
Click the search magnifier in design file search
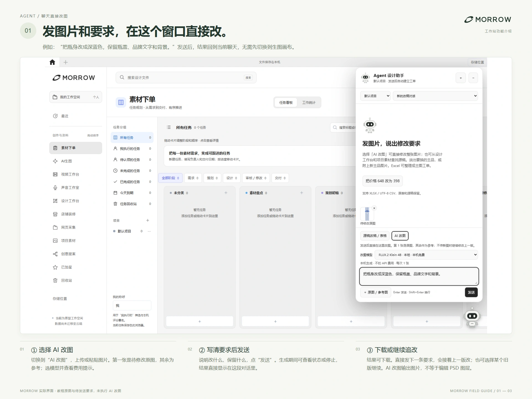coord(122,78)
